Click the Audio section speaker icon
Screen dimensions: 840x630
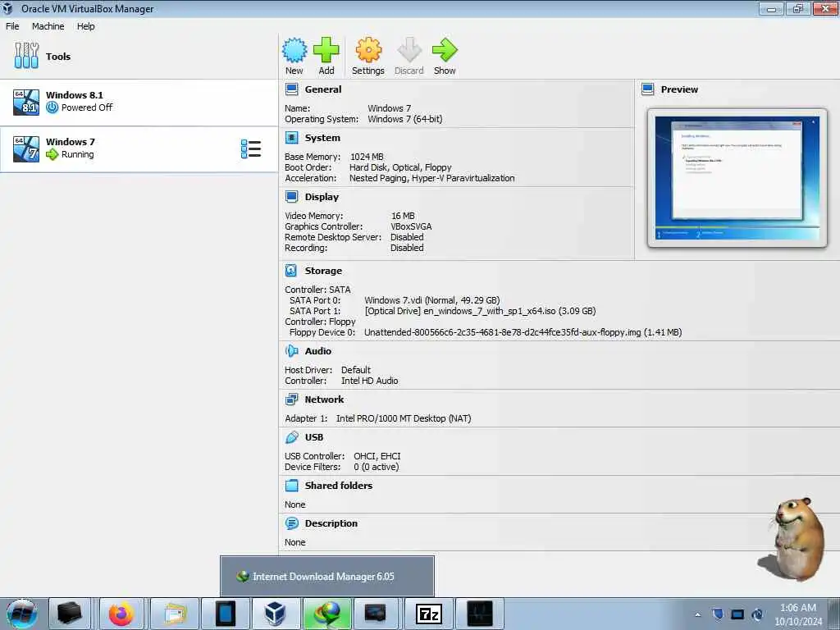pyautogui.click(x=292, y=351)
